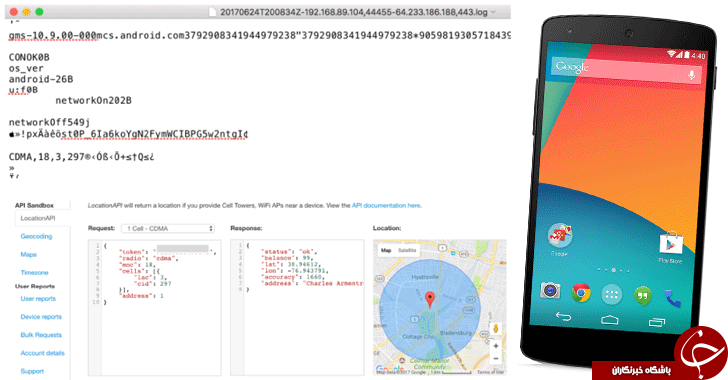Tap the Android home navigation button
Screen dimensions: 728x380
pos(610,319)
